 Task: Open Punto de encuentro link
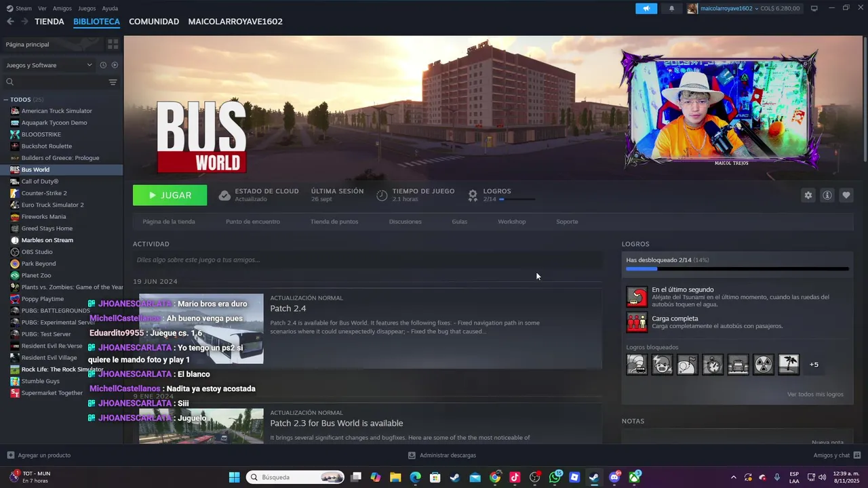(x=253, y=222)
